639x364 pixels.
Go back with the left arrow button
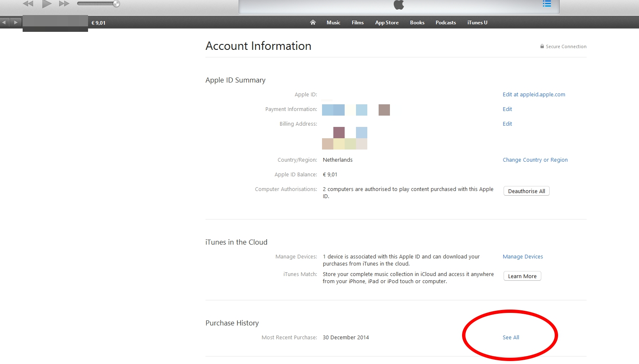tap(5, 23)
